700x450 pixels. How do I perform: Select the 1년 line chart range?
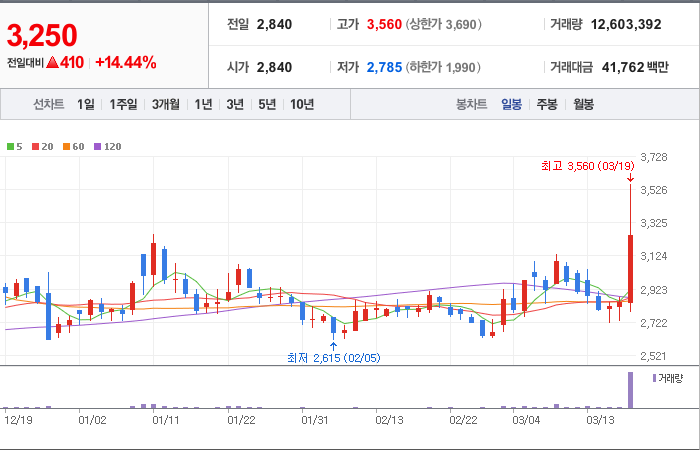(x=203, y=104)
